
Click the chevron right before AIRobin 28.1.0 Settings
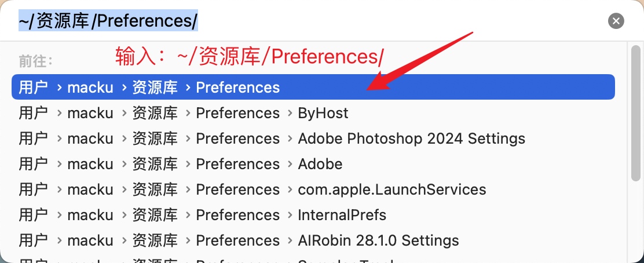coord(290,241)
